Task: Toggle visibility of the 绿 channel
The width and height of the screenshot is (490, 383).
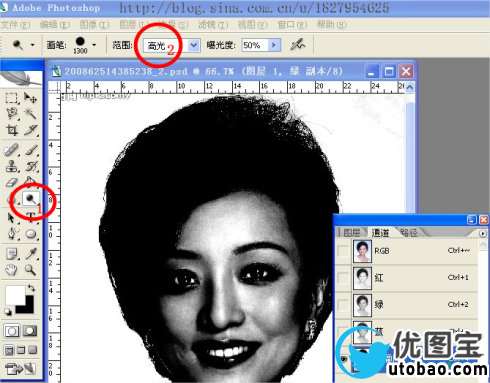Action: [x=343, y=304]
